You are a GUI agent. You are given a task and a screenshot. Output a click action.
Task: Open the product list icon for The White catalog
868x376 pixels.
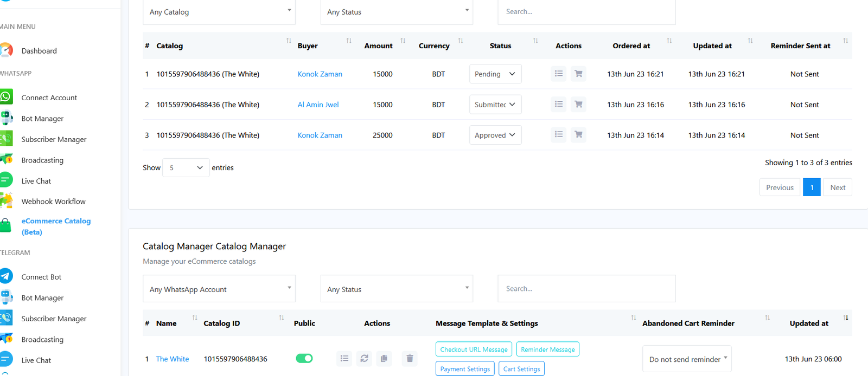pos(344,358)
